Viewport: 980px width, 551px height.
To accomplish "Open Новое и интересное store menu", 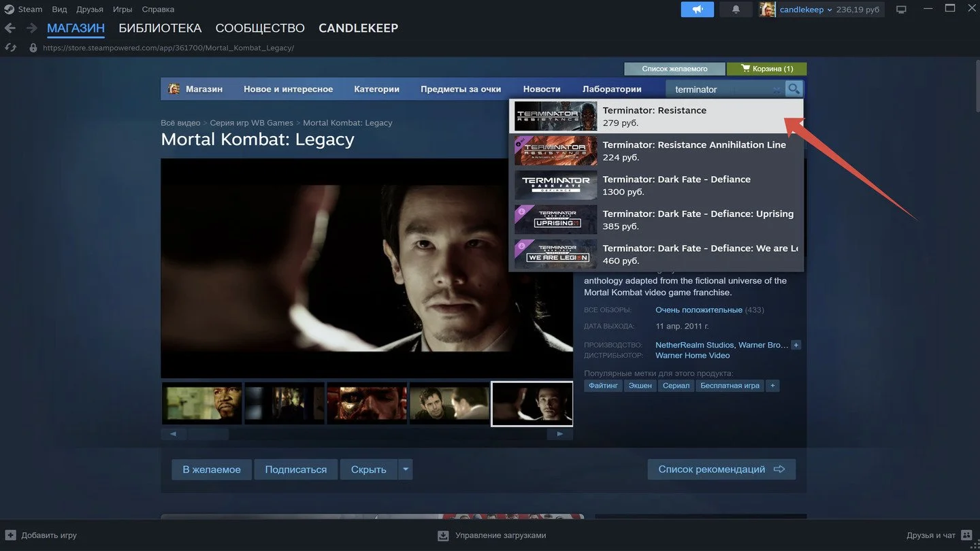I will pyautogui.click(x=289, y=89).
